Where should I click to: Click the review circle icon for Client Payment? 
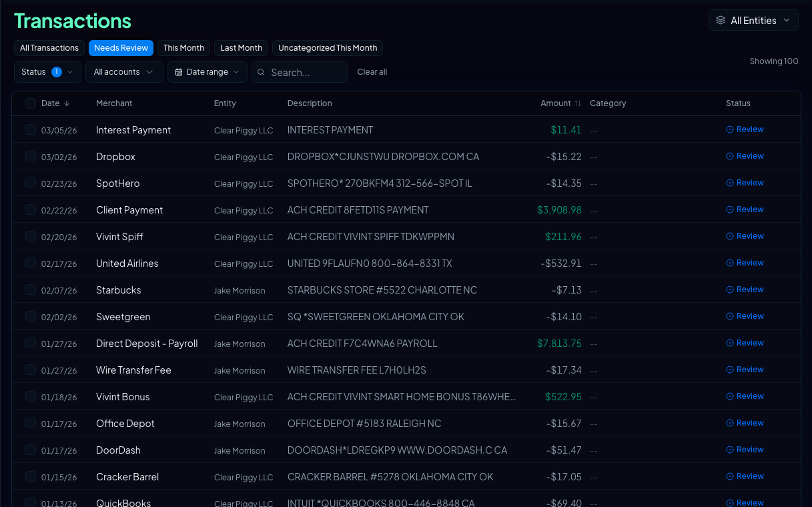(730, 209)
